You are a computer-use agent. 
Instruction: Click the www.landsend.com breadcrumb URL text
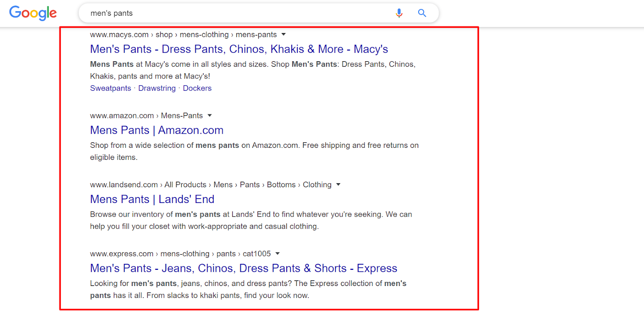[x=211, y=184]
